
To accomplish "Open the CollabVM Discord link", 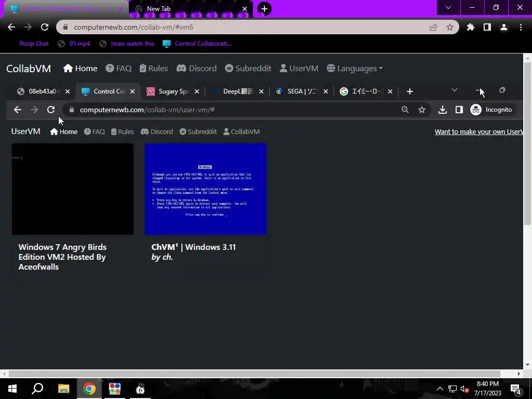I will point(196,69).
